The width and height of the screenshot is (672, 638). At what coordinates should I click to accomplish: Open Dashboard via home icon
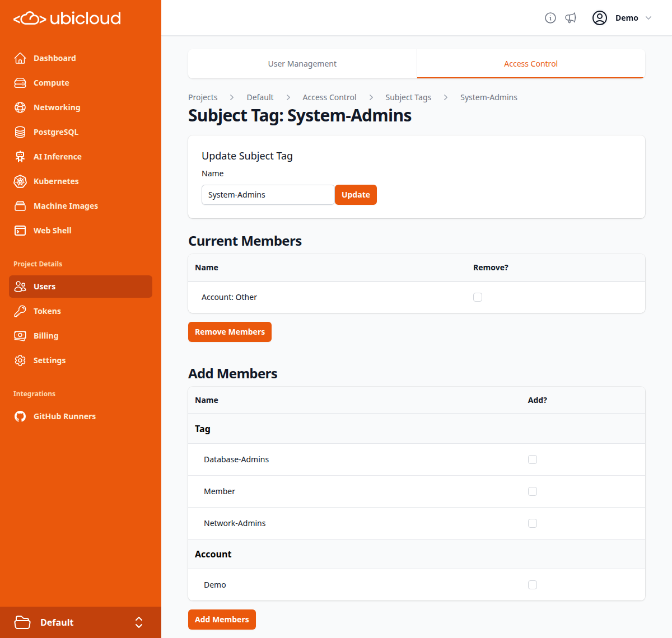click(20, 58)
